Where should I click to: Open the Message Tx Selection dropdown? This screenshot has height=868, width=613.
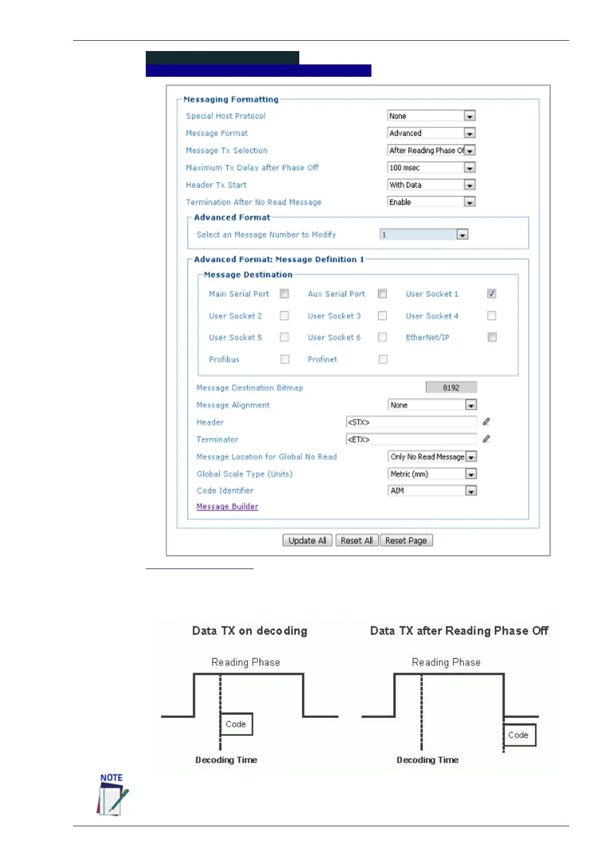431,150
